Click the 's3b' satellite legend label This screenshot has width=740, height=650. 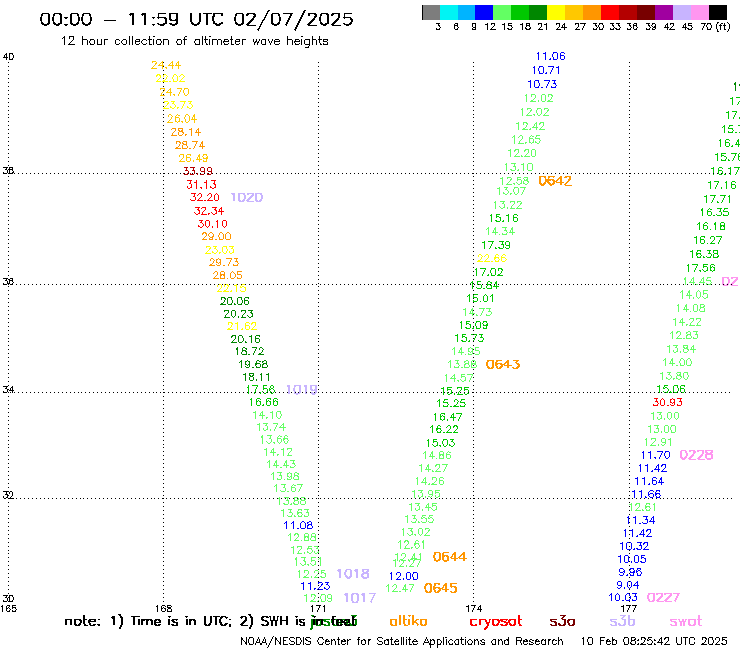(x=622, y=621)
